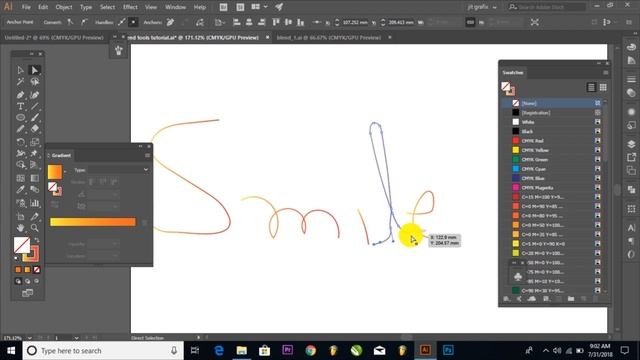The image size is (640, 360).
Task: Toggle Swatches panel thumbnail grid view
Action: coord(603,87)
